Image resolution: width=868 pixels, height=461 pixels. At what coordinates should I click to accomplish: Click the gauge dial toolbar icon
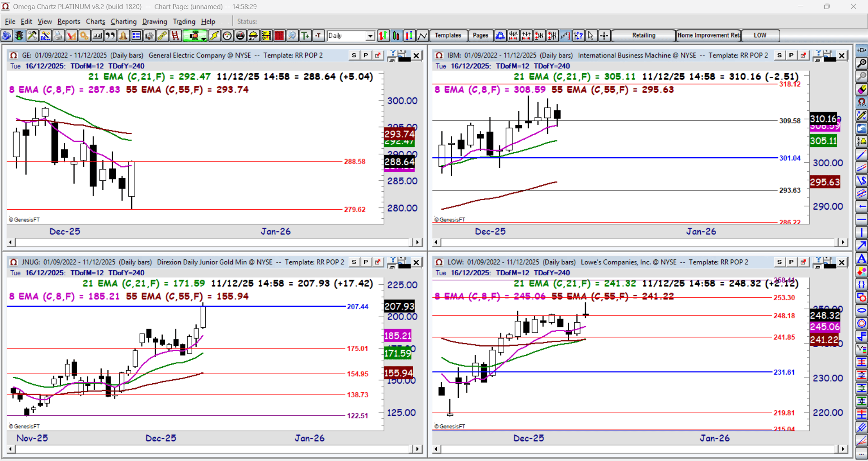pos(227,36)
